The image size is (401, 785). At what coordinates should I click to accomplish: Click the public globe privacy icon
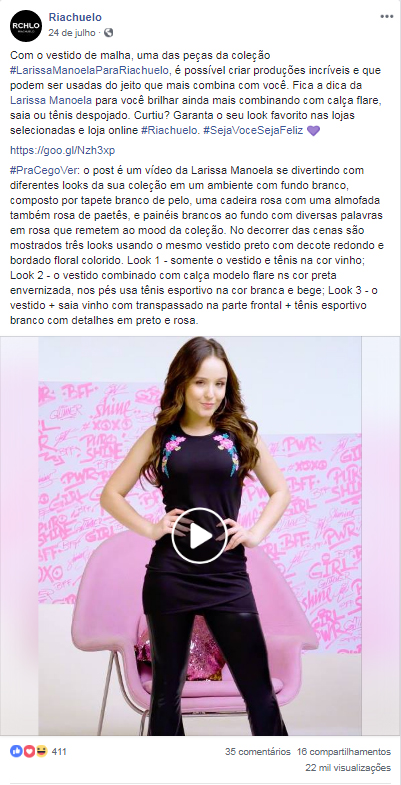[109, 33]
